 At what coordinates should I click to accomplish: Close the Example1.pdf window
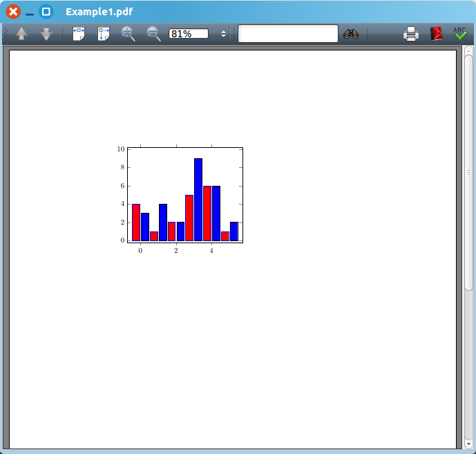pyautogui.click(x=13, y=12)
